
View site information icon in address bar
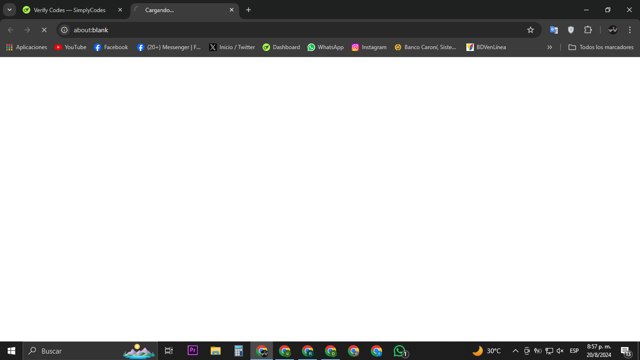64,30
